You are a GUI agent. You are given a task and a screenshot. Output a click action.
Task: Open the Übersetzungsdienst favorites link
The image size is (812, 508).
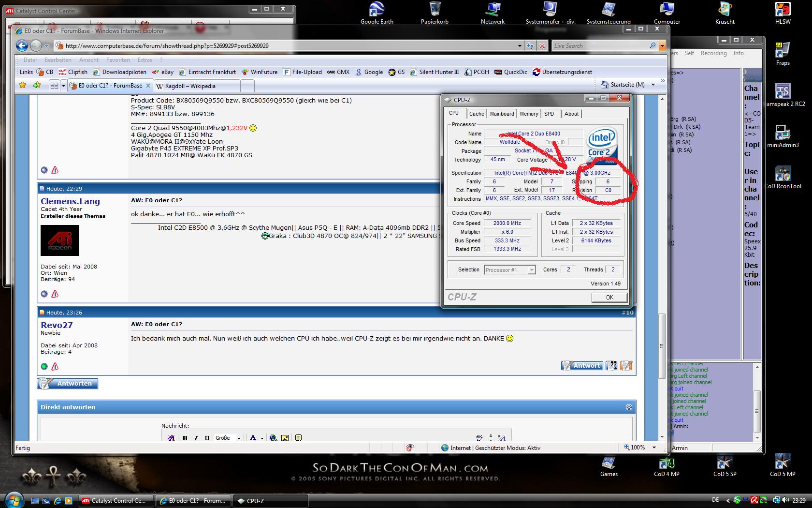(562, 72)
